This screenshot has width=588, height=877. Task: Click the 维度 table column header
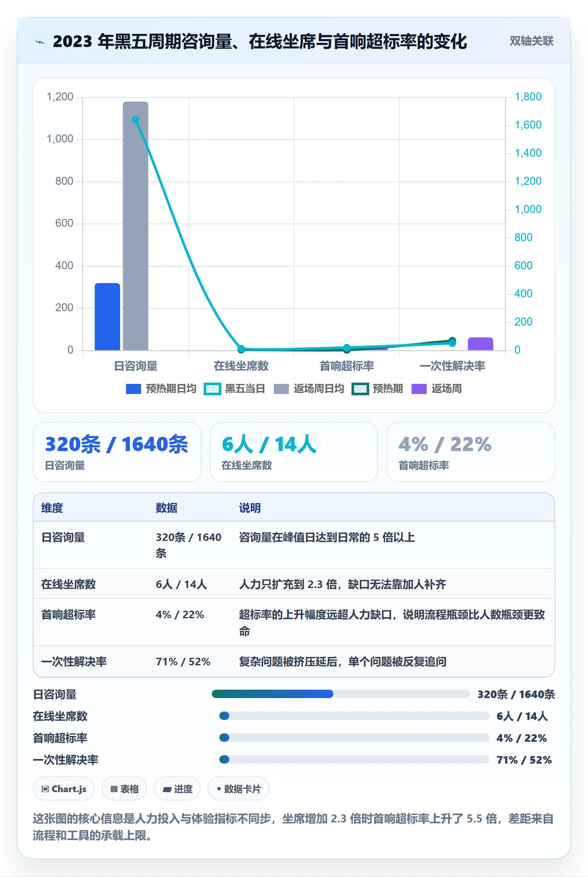(52, 508)
